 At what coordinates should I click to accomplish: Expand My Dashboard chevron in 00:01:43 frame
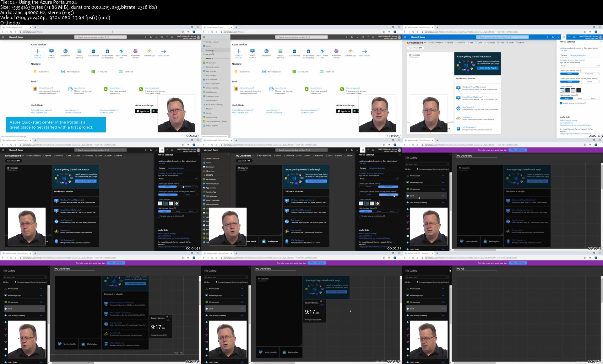pos(23,156)
